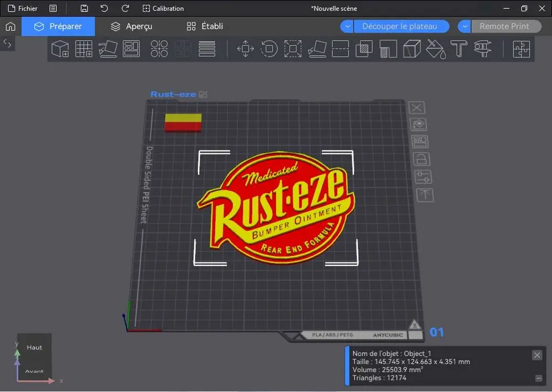
Task: Click the Taille dimensions text
Action: [x=411, y=362]
